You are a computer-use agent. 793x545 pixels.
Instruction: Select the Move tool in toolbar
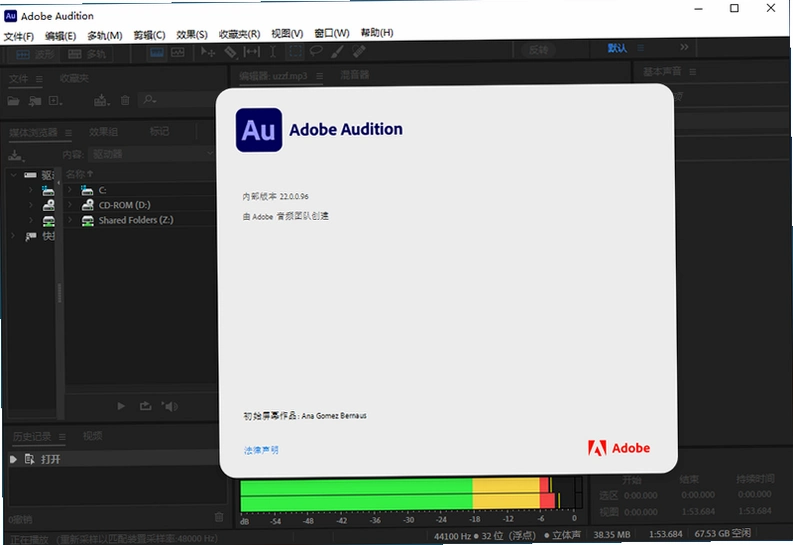pyautogui.click(x=208, y=52)
